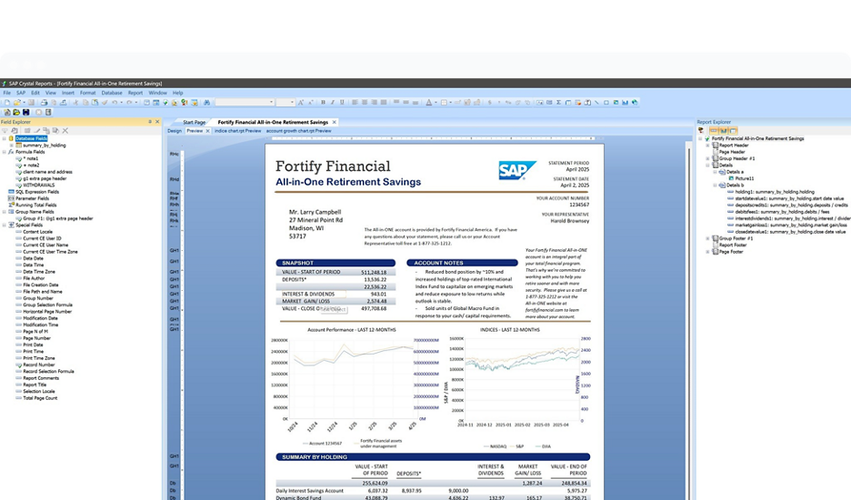
Task: Open the Report menu
Action: 135,93
